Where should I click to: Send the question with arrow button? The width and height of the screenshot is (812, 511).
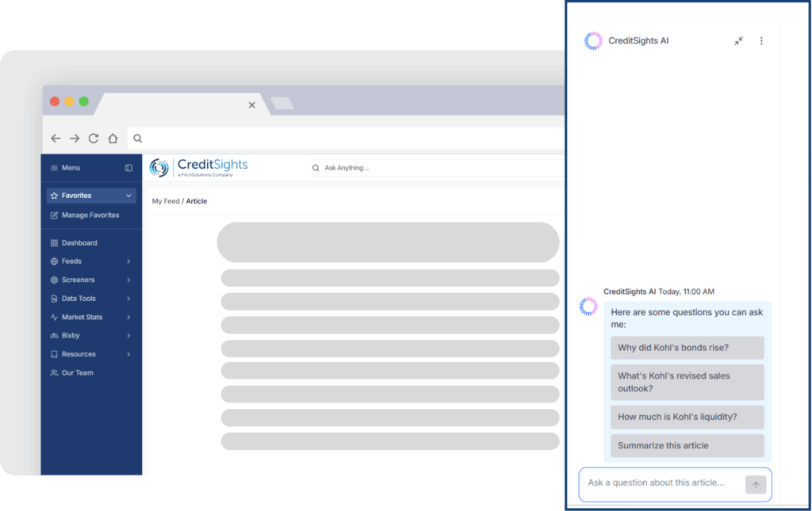tap(756, 485)
